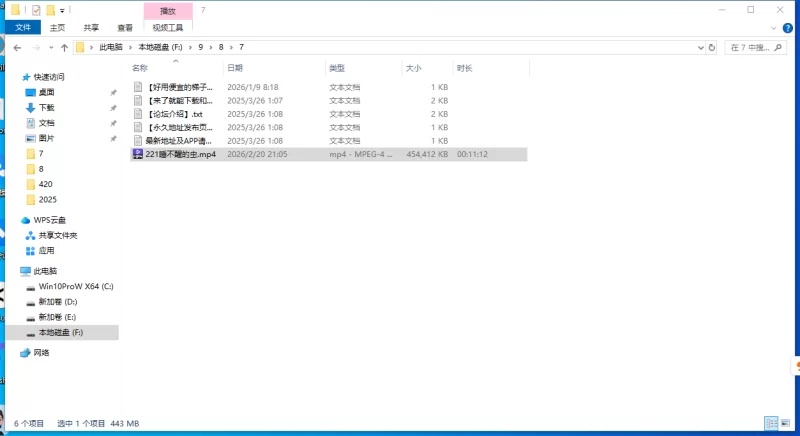Image resolution: width=800 pixels, height=436 pixels.
Task: Switch to large icons view in status bar
Action: pos(786,423)
